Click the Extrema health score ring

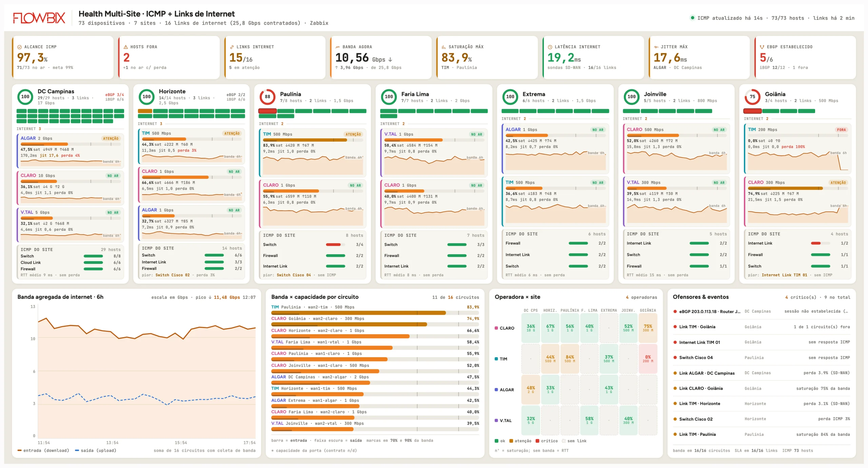point(510,97)
